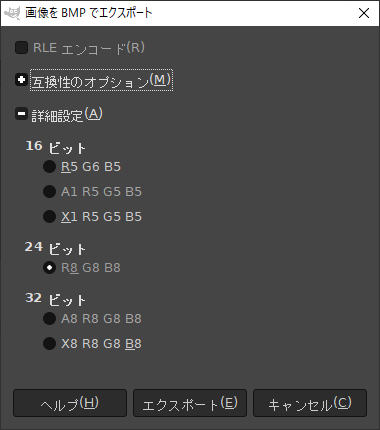Select the X1 R5 G5 B5 radio button
This screenshot has width=380, height=430.
coord(49,216)
